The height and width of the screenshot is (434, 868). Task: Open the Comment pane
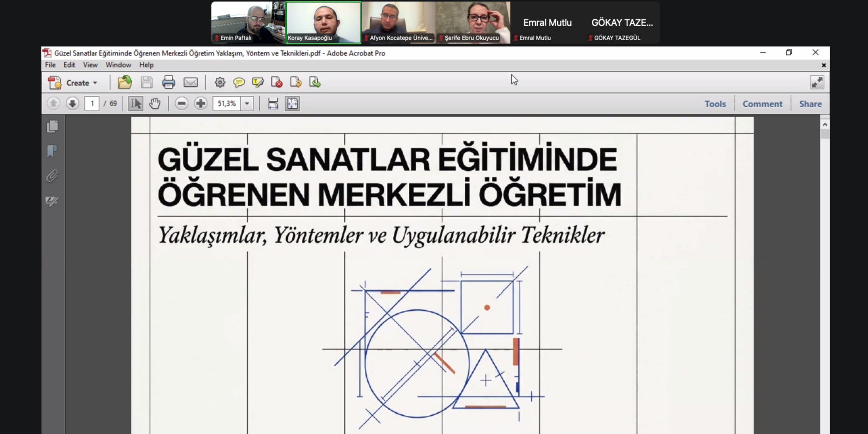(762, 104)
